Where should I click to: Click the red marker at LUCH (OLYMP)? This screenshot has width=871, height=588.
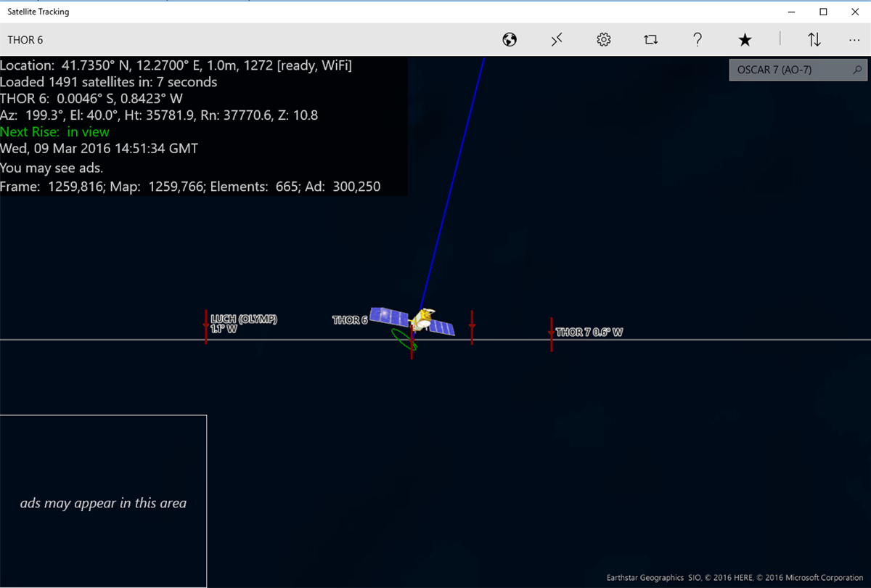(x=206, y=327)
